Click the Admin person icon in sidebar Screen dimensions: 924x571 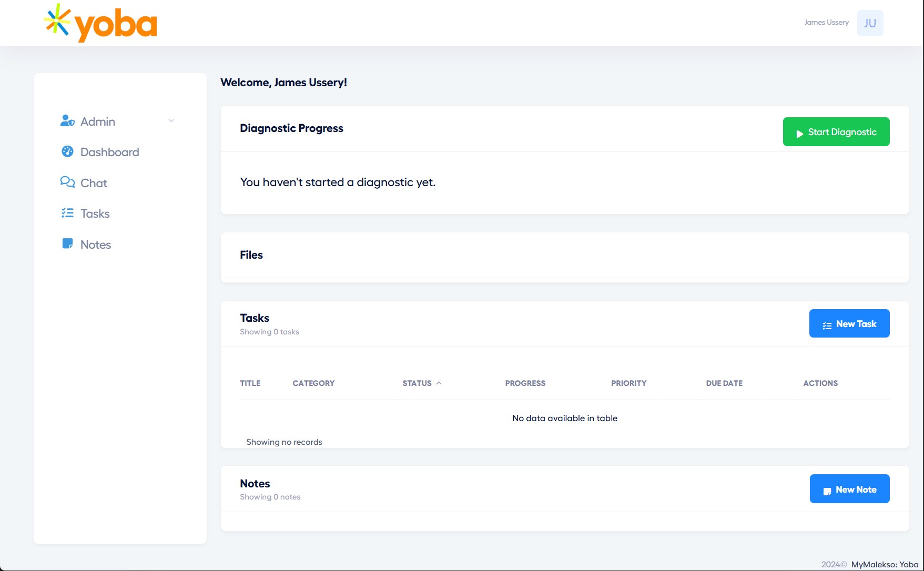pyautogui.click(x=67, y=120)
